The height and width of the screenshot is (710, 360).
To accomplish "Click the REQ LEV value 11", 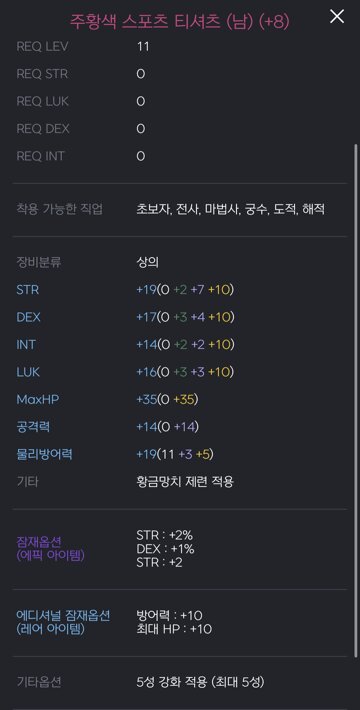I will 143,47.
